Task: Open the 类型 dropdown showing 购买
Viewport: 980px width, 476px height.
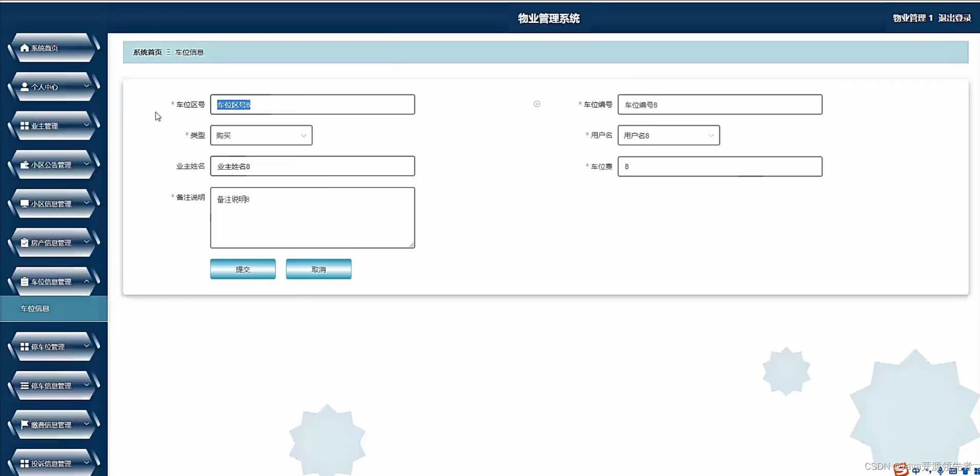Action: 261,135
